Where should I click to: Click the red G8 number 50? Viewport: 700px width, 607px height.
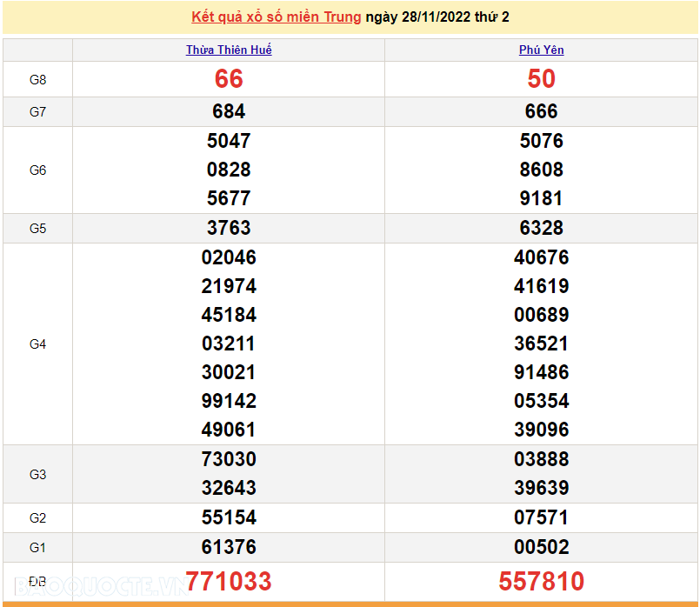(x=541, y=79)
